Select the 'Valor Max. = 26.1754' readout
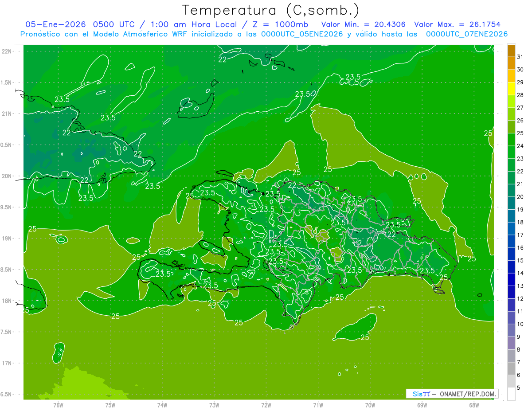Viewport: 532px width, 411px height. (x=457, y=24)
